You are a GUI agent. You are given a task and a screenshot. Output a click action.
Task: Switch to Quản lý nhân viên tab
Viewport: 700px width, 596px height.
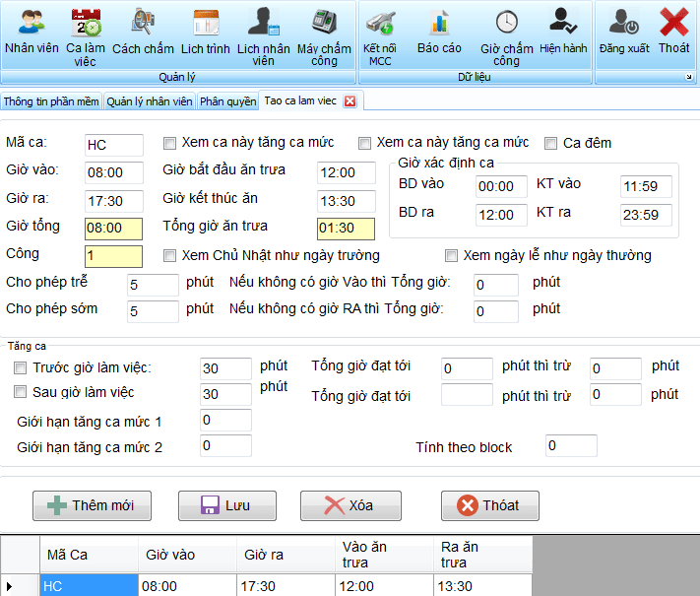click(149, 101)
